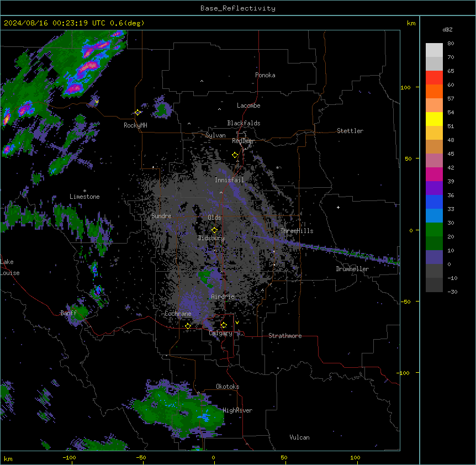Click the RockyMH label
Image resolution: width=476 pixels, height=465 pixels.
point(135,125)
